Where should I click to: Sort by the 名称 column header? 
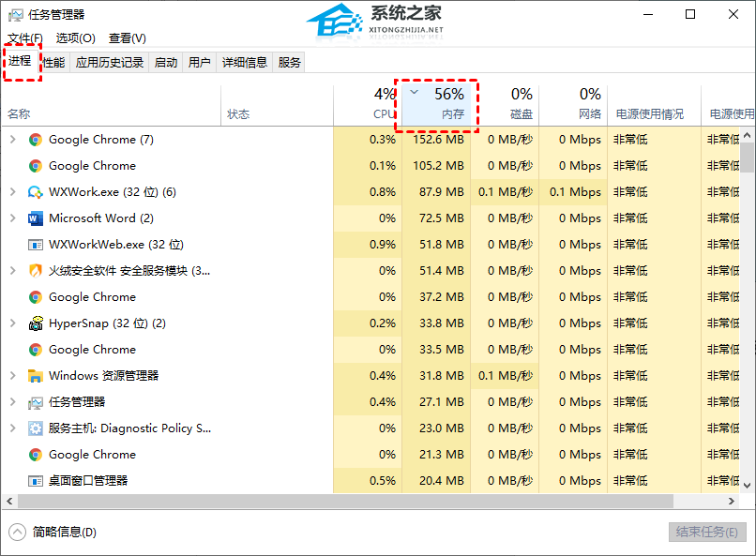coord(111,105)
